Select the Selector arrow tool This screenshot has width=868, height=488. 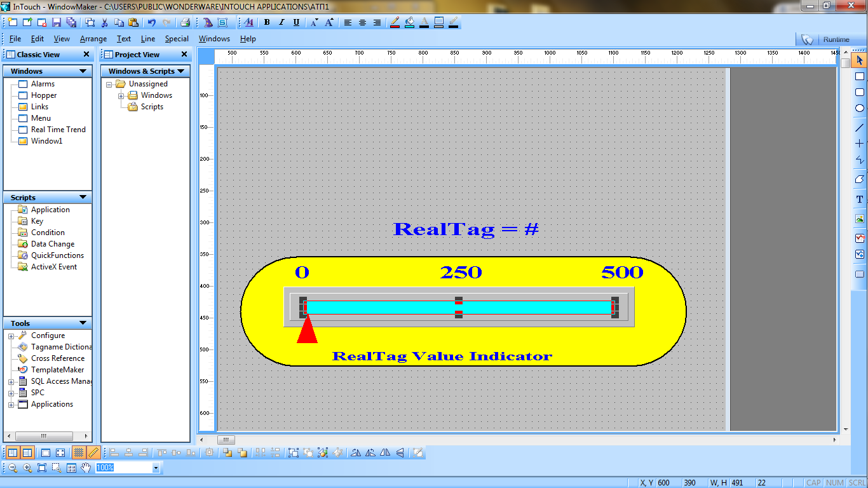click(860, 60)
